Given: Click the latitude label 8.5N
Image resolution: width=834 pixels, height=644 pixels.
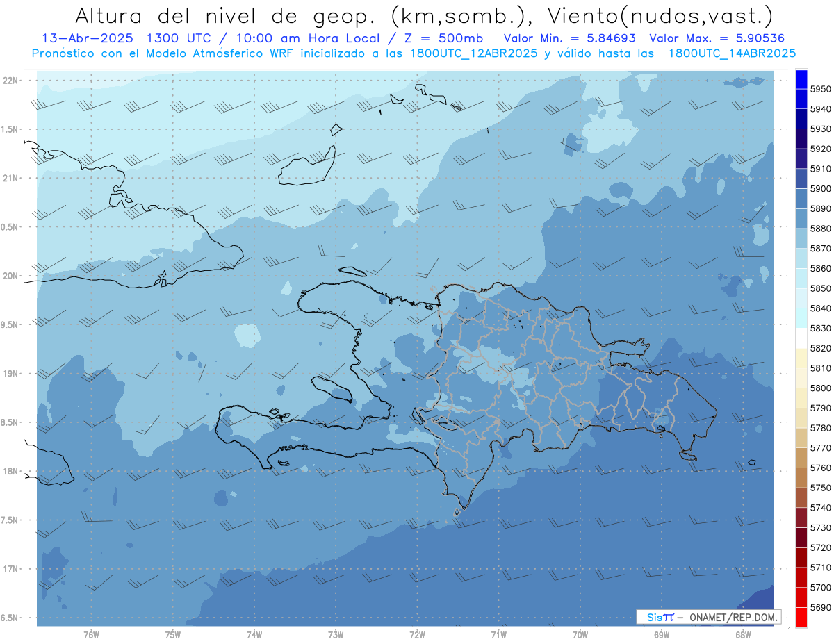Looking at the screenshot, I should coord(10,422).
